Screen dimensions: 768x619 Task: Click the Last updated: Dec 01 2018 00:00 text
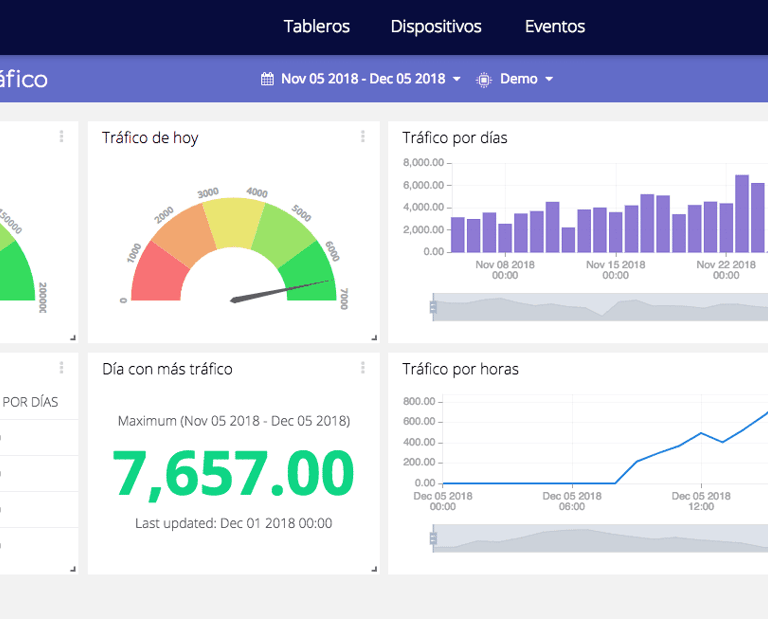(234, 524)
